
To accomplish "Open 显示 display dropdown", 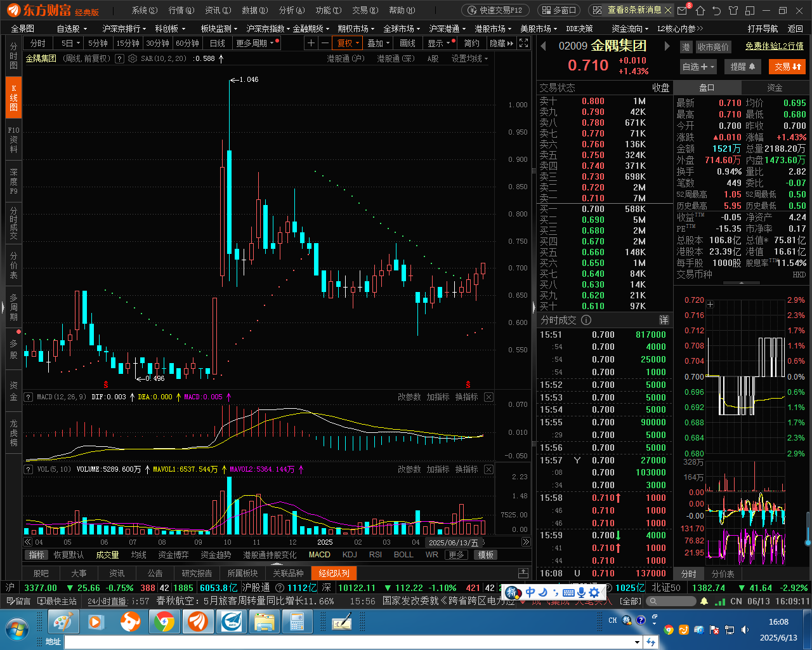I will coord(440,43).
